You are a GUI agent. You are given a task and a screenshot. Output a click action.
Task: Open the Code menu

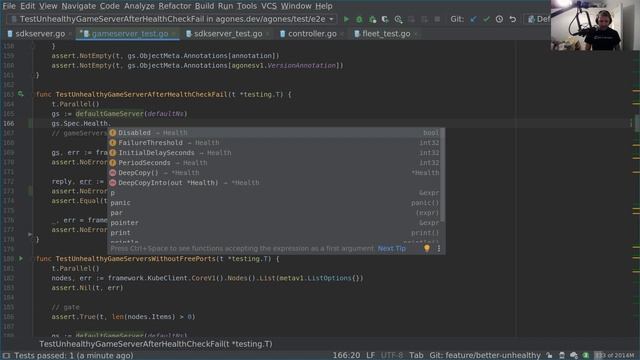click(109, 6)
